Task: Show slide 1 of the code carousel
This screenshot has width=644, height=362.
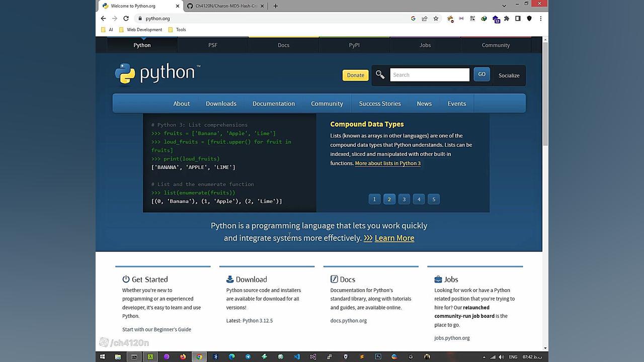Action: [374, 199]
